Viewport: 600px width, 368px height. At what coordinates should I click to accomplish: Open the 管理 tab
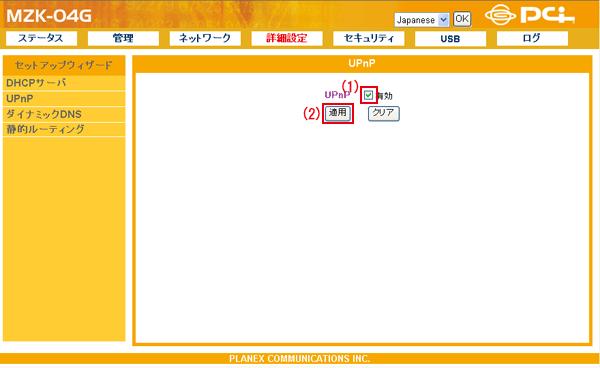(123, 38)
